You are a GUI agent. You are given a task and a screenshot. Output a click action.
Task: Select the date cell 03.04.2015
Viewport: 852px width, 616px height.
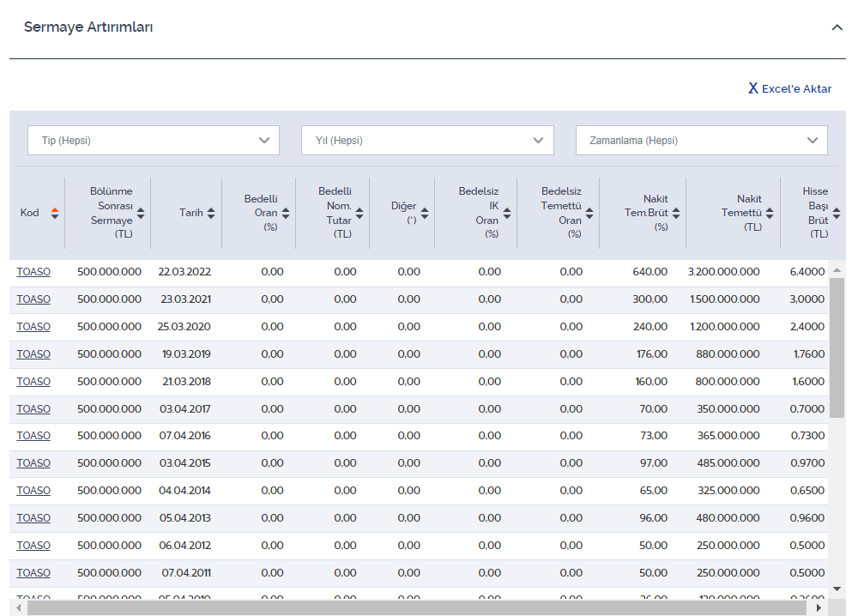click(184, 462)
